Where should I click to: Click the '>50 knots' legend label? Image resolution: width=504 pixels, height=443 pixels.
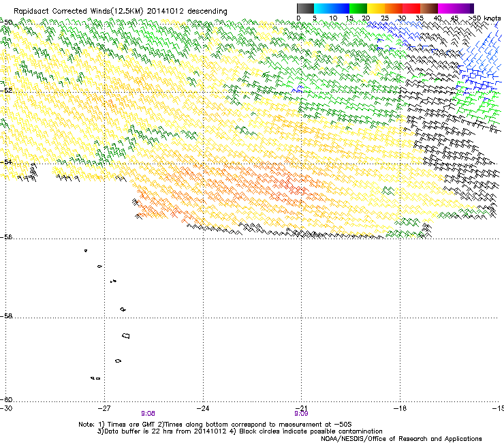tap(485, 18)
